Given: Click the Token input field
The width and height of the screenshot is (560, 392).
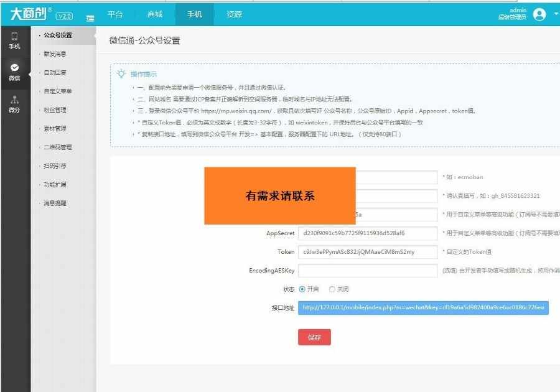Looking at the screenshot, I should (368, 252).
